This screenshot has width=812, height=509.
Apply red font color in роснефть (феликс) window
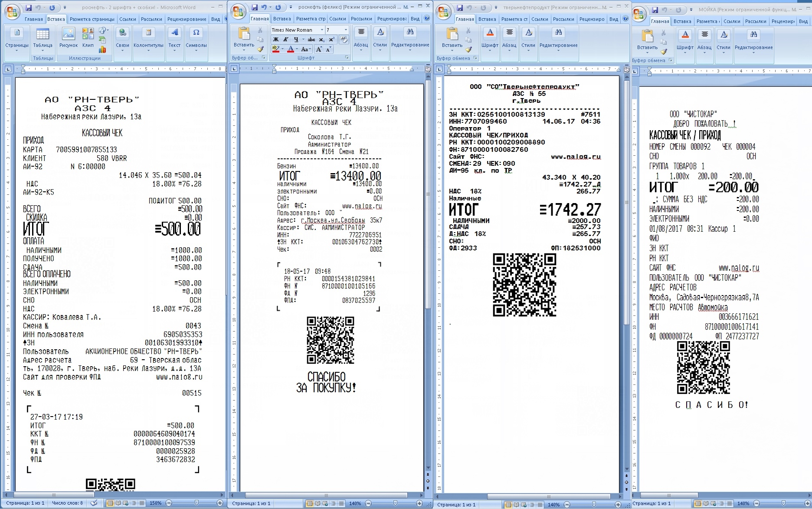coord(290,49)
